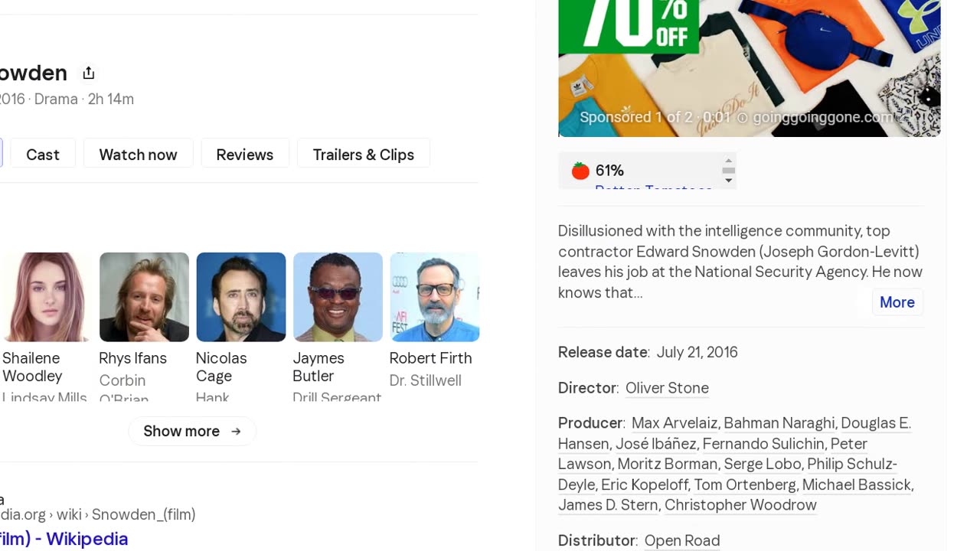Open the Oliver Stone director link
980x551 pixels.
667,388
